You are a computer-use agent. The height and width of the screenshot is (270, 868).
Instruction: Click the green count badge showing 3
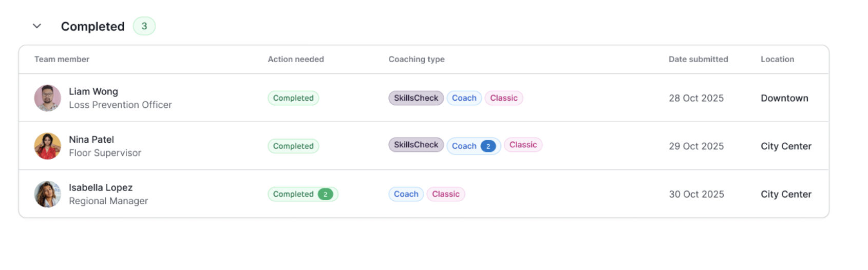click(x=144, y=26)
